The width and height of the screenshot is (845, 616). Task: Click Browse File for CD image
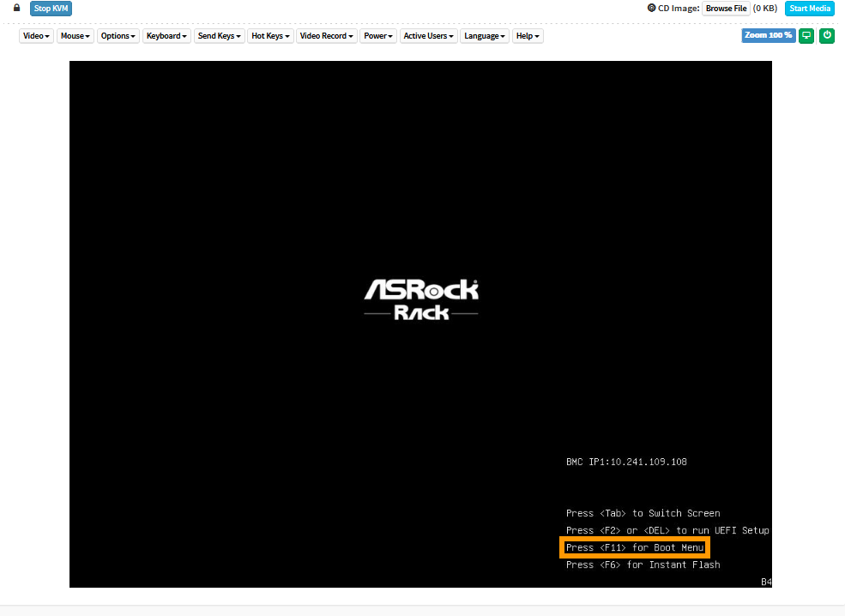click(726, 9)
